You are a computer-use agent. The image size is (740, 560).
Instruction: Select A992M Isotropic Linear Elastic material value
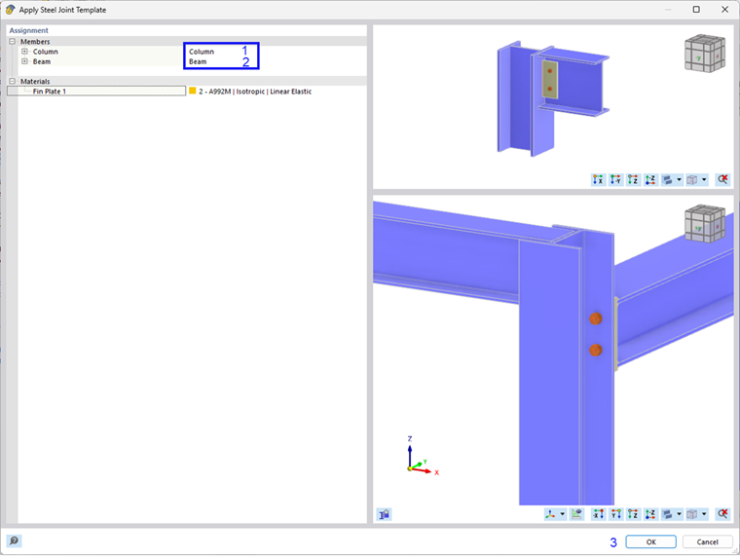point(255,92)
